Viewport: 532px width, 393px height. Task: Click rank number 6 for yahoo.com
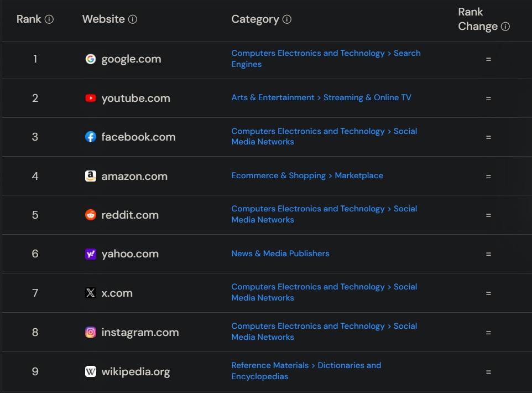pyautogui.click(x=35, y=254)
